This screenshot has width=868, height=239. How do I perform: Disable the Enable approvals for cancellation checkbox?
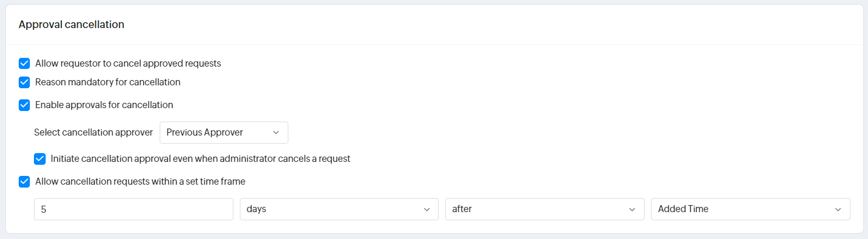(25, 105)
